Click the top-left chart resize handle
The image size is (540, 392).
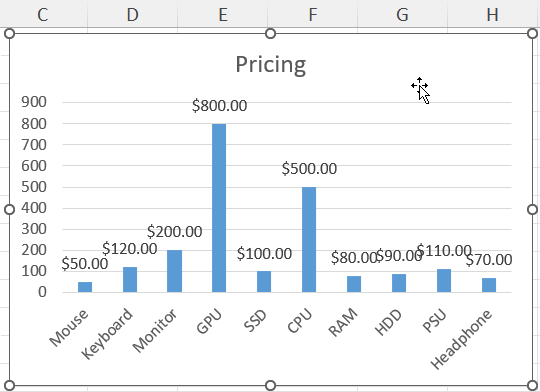tap(10, 33)
